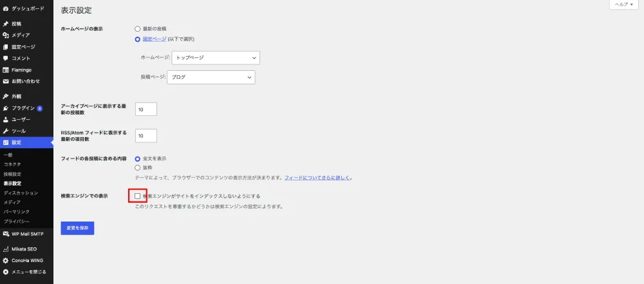Click the settings icon beside 設定
Screen dimensions: 644x284
(6, 142)
